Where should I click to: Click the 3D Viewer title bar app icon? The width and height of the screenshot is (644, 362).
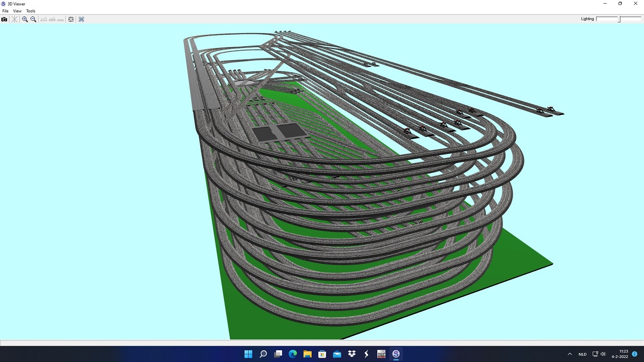point(4,4)
